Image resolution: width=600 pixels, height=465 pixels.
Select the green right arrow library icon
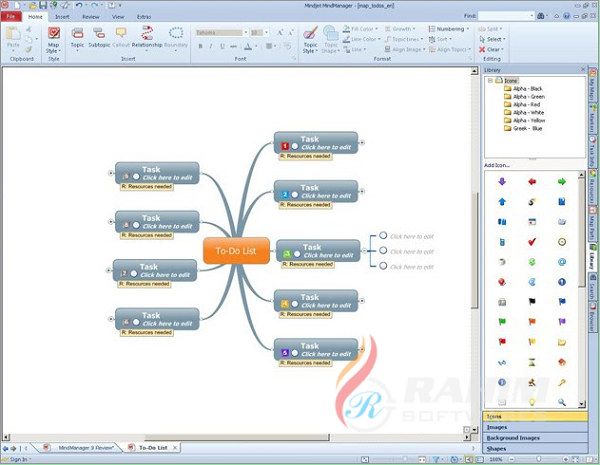[x=562, y=181]
